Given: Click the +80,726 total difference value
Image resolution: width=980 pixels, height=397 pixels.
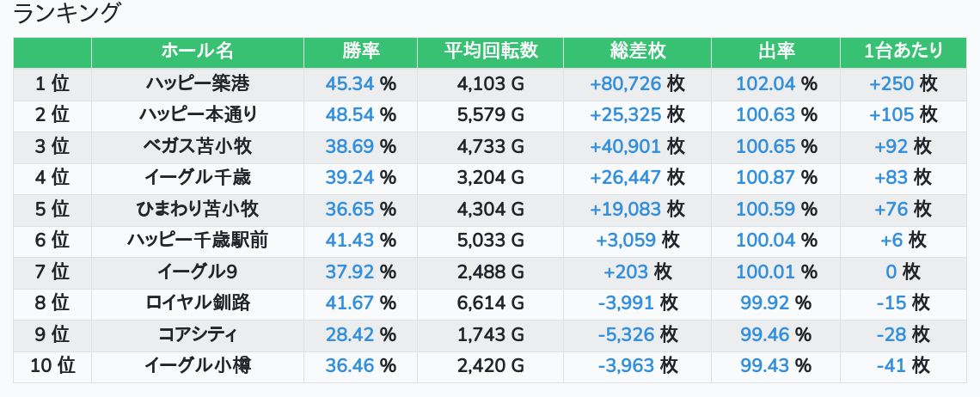Looking at the screenshot, I should point(625,83).
